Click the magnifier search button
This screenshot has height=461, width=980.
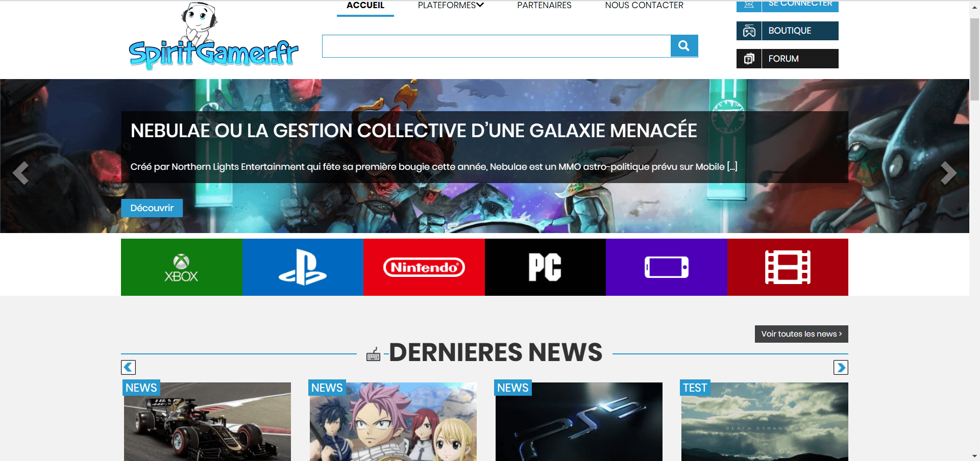click(684, 46)
